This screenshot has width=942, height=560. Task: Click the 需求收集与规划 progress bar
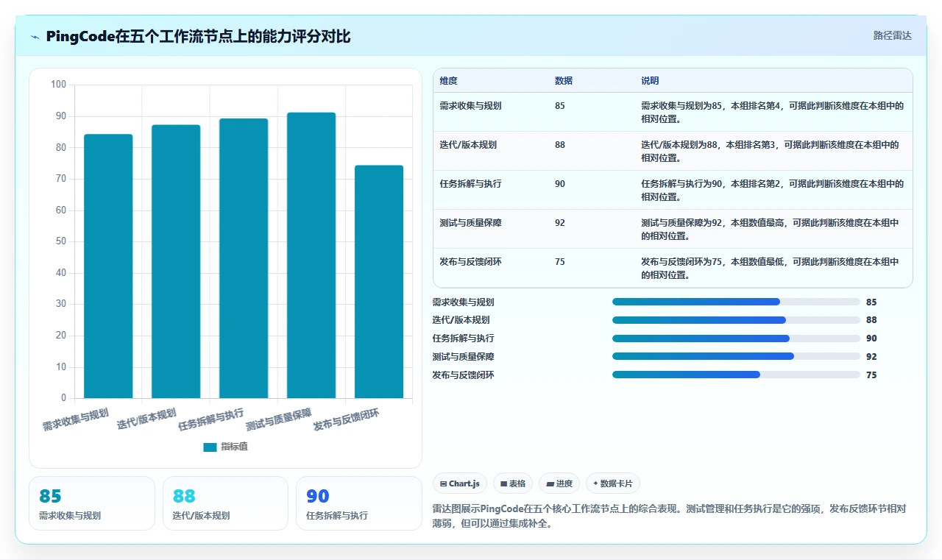point(736,302)
